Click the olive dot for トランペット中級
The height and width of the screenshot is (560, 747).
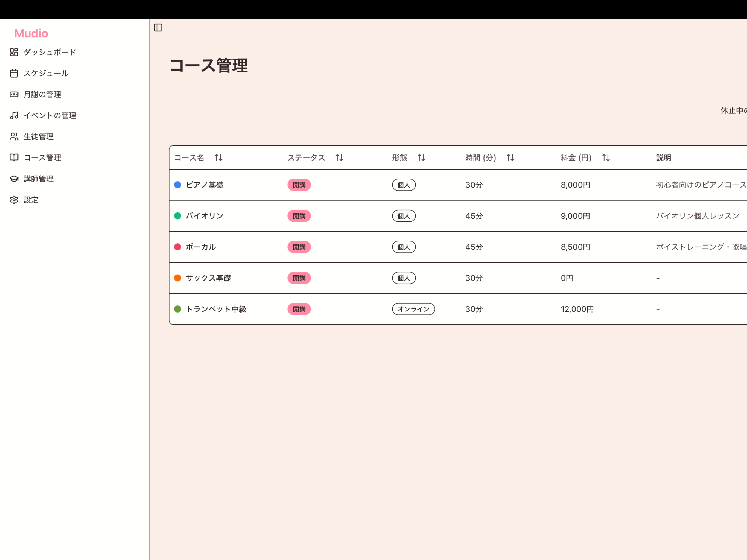(178, 309)
